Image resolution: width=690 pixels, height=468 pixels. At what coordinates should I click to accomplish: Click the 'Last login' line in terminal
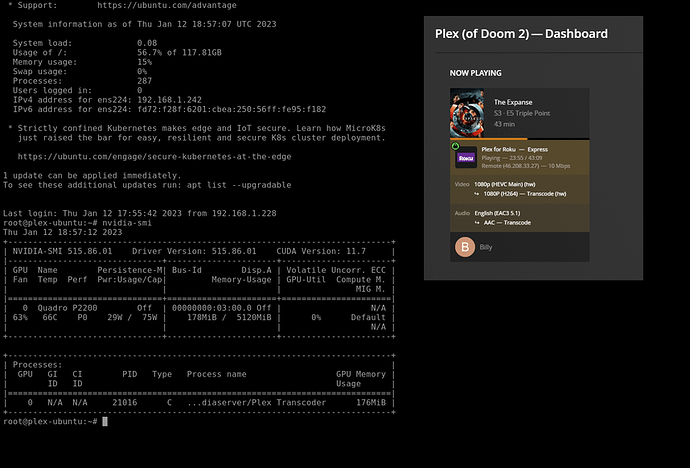(x=139, y=213)
